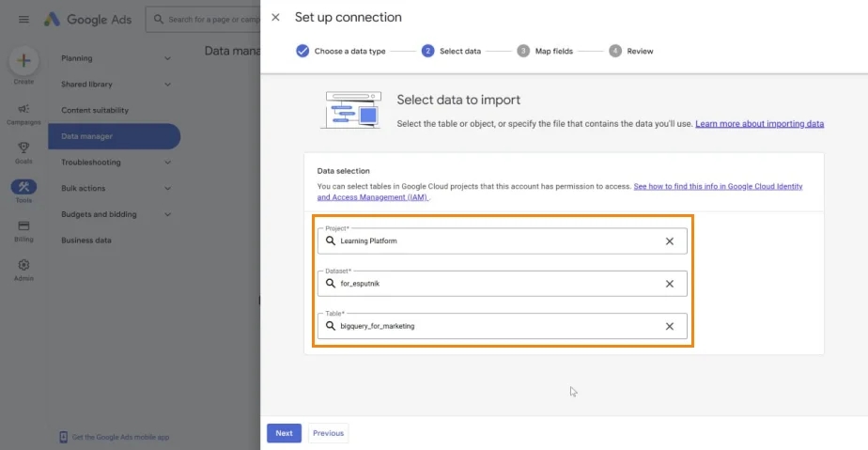Open the Google Cloud IAM help link
Screen dimensions: 868x450
click(x=718, y=187)
